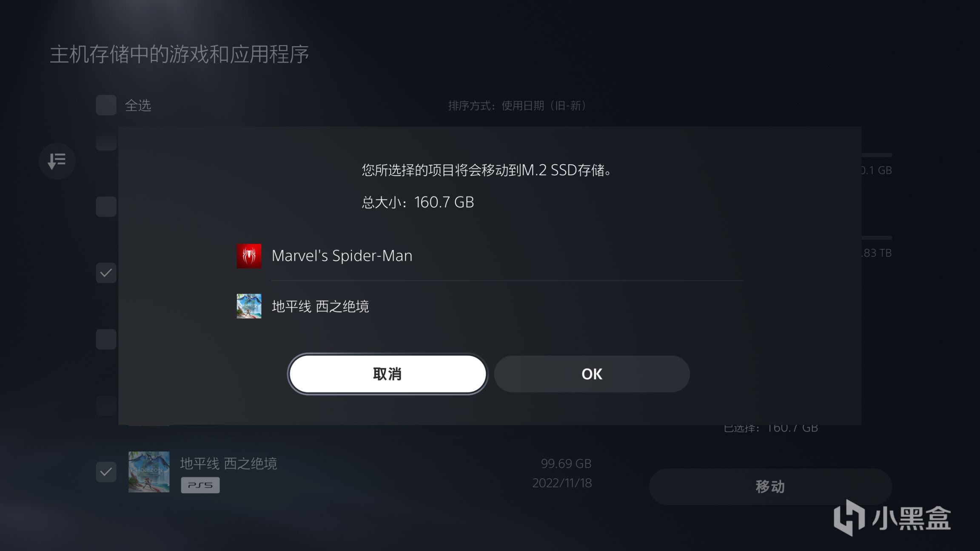Uncheck the checked box beside the dialog
This screenshot has height=551, width=980.
pyautogui.click(x=106, y=273)
